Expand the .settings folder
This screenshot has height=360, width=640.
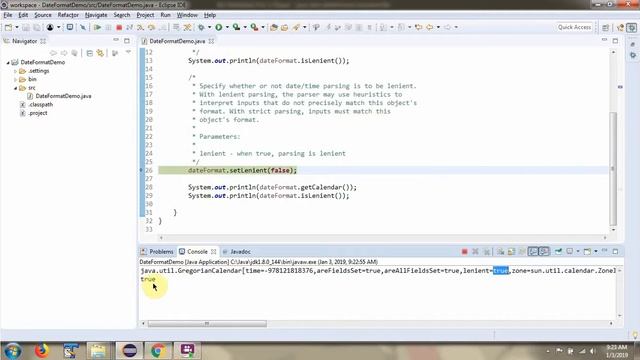[x=16, y=71]
